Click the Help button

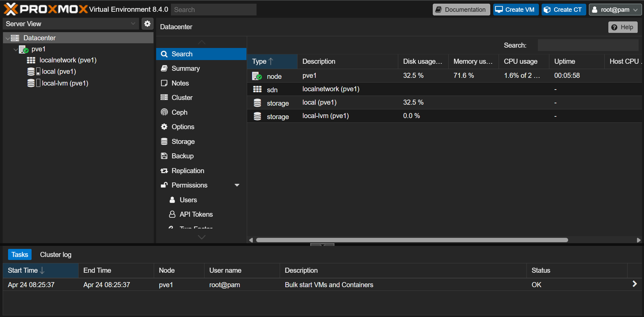tap(623, 27)
